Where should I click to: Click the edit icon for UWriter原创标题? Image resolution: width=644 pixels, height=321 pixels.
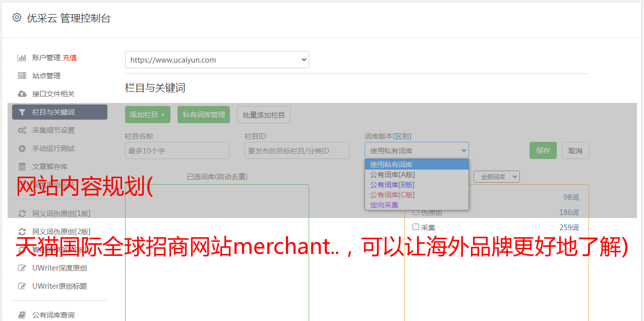(x=22, y=286)
